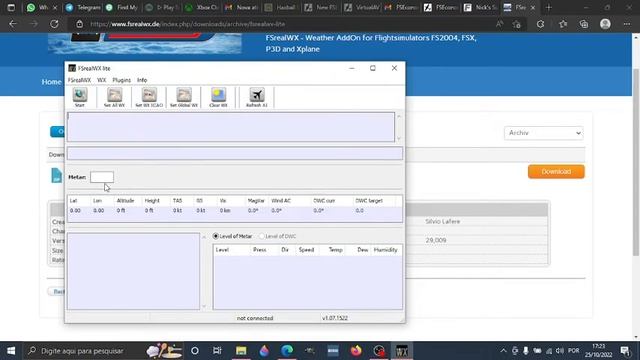640x360 pixels.
Task: Open browser Settings and more menu
Action: [x=627, y=24]
